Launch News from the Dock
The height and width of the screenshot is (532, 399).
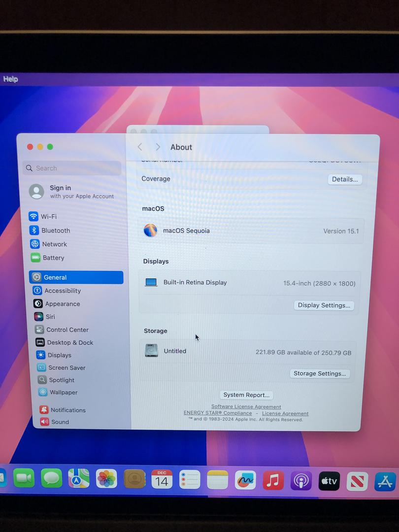pos(357,481)
